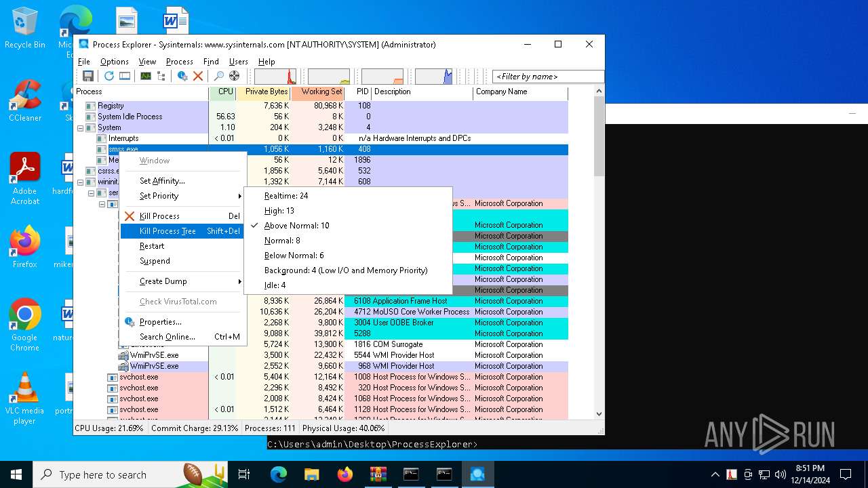Click the System Idle Process icon

tap(91, 117)
